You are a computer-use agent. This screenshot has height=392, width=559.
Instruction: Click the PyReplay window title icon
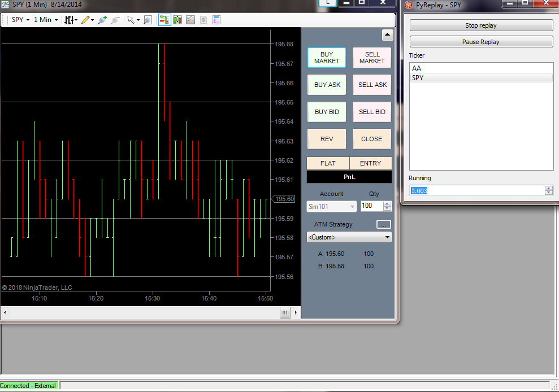pyautogui.click(x=409, y=5)
